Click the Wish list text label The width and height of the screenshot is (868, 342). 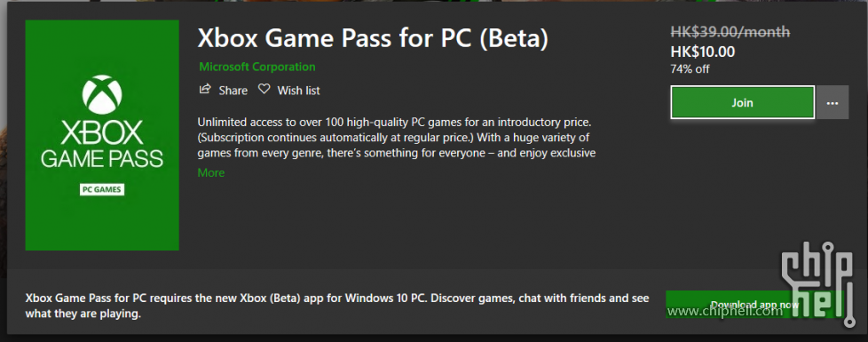(x=298, y=91)
